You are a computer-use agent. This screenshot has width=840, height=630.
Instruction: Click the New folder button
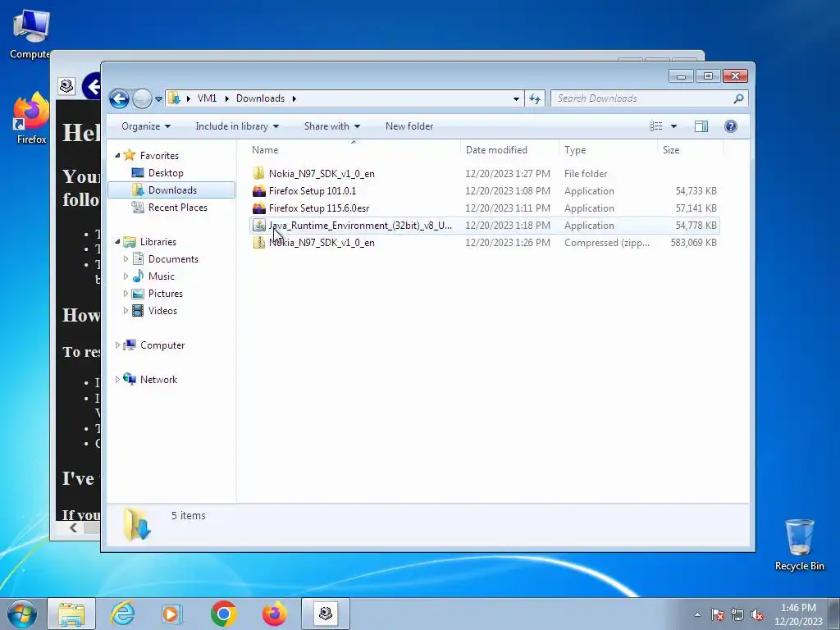(409, 126)
